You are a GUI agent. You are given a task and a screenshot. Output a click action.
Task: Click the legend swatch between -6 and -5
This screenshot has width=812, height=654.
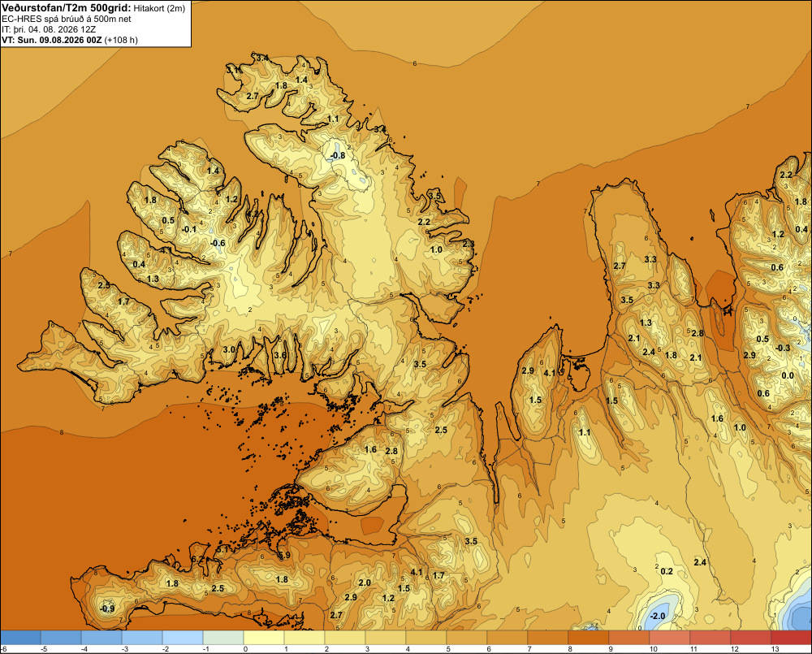tap(20, 637)
